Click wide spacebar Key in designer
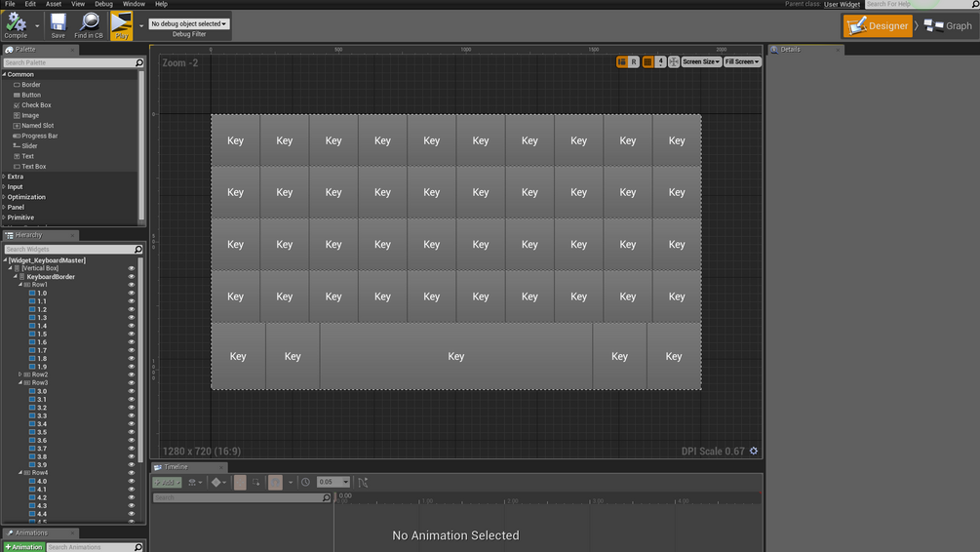980x552 pixels. click(456, 356)
